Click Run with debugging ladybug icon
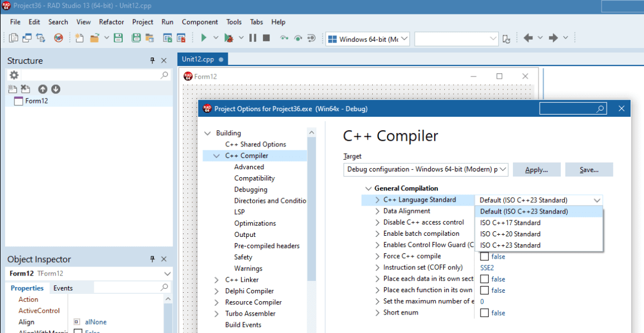Viewport: 644px width, 333px height. (229, 38)
